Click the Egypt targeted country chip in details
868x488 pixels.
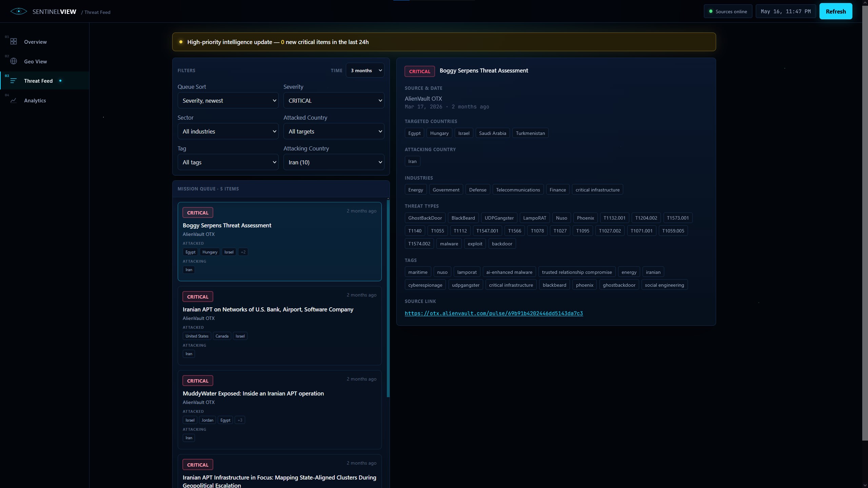click(x=414, y=133)
